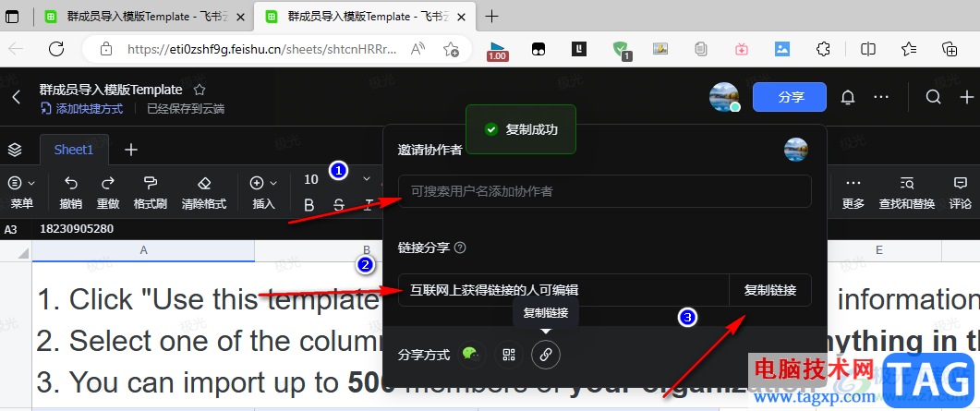Viewport: 980px width, 411px height.
Task: Click the plus icon to create new
Action: pyautogui.click(x=966, y=97)
